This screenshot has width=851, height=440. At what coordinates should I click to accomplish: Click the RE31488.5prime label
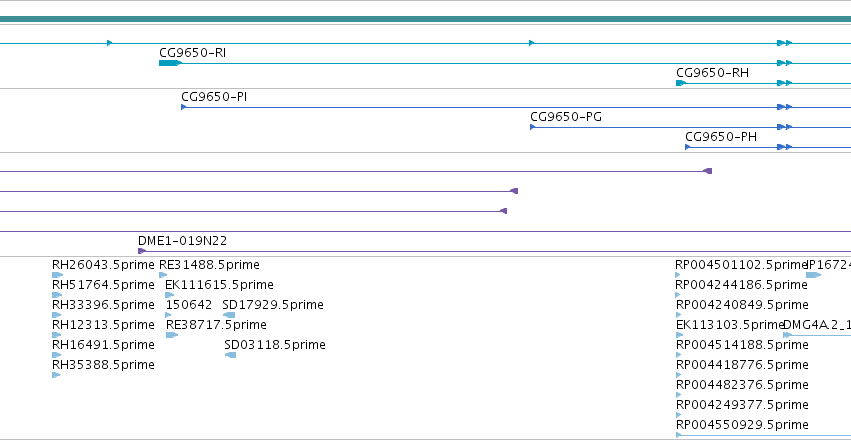209,265
